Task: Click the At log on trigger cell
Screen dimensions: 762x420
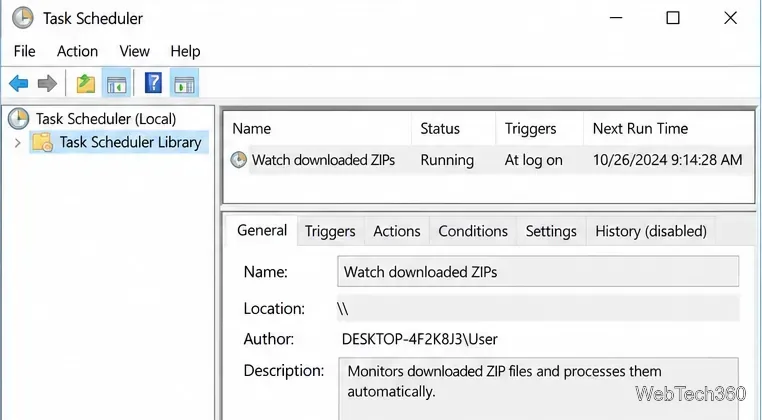Action: (x=534, y=160)
